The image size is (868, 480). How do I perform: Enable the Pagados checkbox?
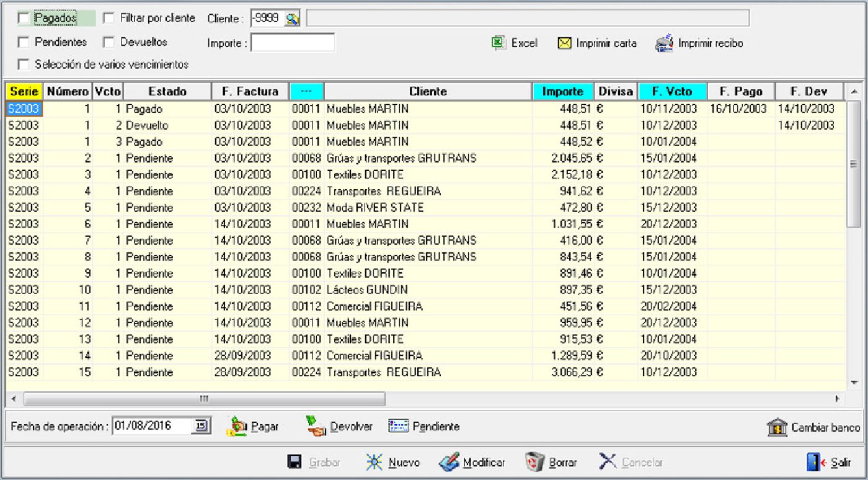pos(24,19)
